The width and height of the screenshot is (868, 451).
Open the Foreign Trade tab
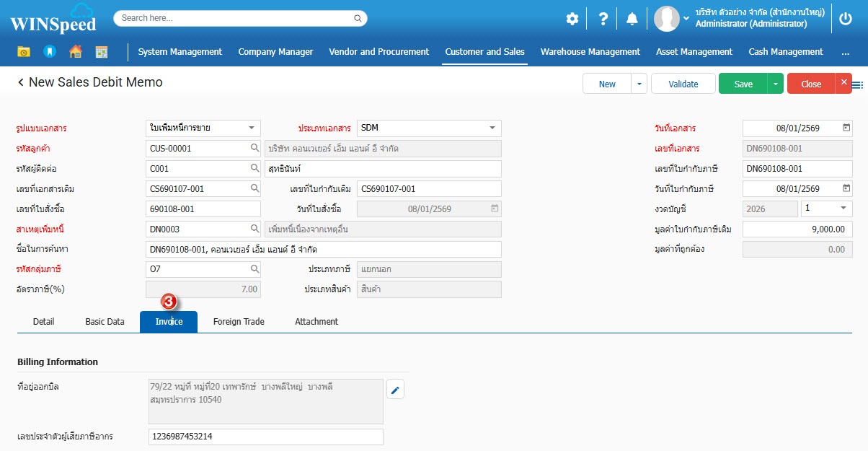point(239,322)
